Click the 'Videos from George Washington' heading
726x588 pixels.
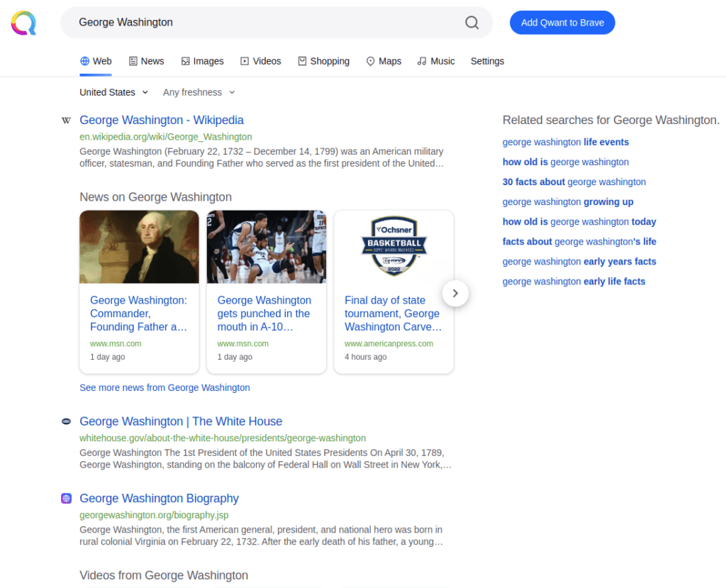click(164, 575)
